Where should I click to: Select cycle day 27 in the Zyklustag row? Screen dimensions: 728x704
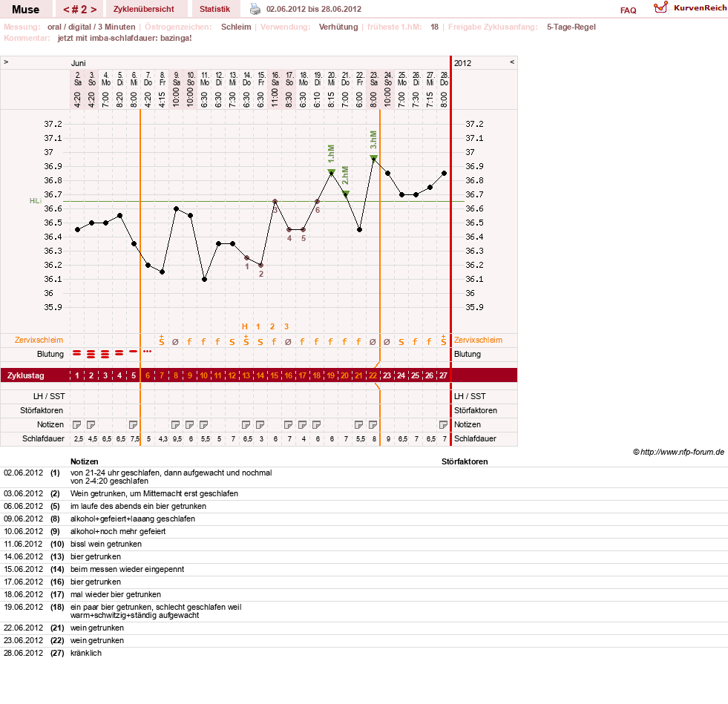click(443, 375)
